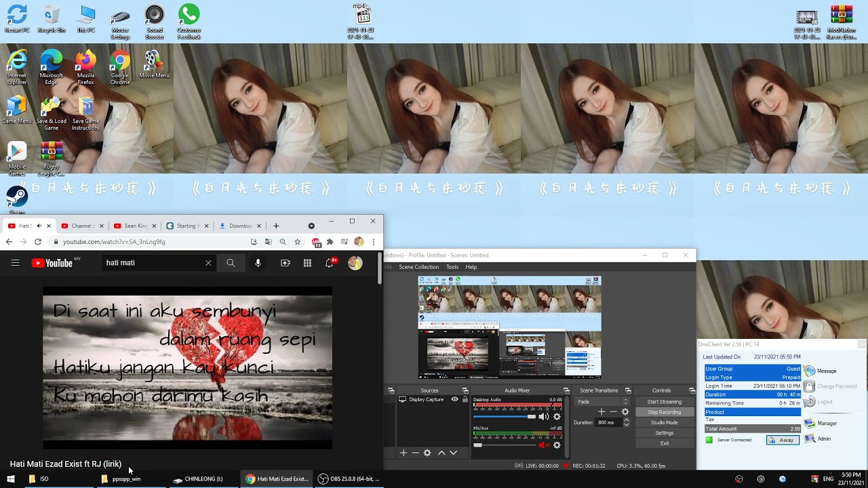Open the Chrome three-dot menu
Image resolution: width=868 pixels, height=488 pixels.
coord(373,242)
